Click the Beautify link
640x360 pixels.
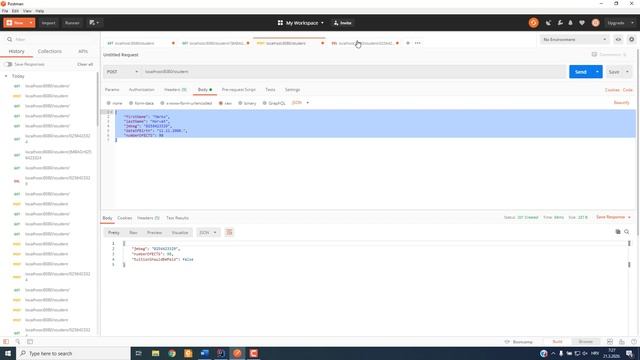tap(622, 103)
